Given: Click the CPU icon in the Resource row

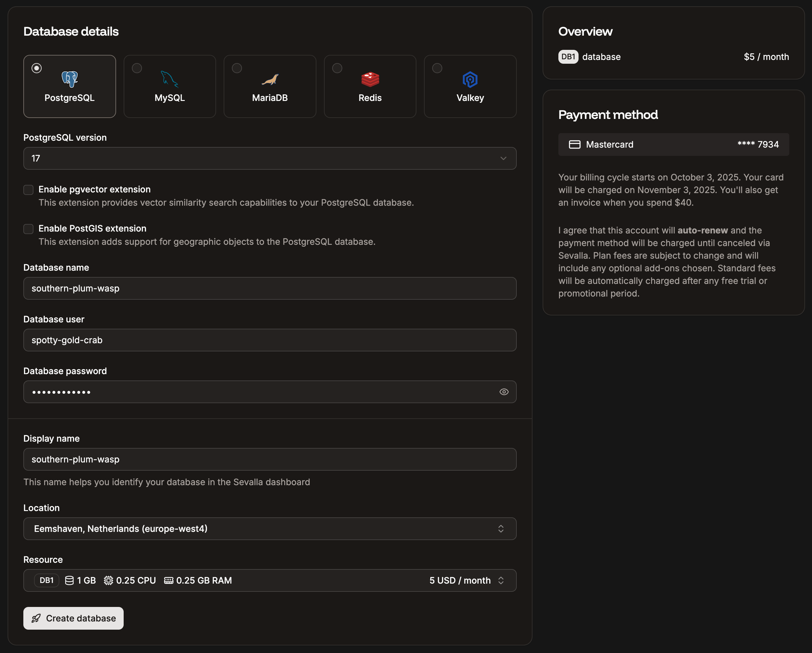Looking at the screenshot, I should click(x=109, y=580).
